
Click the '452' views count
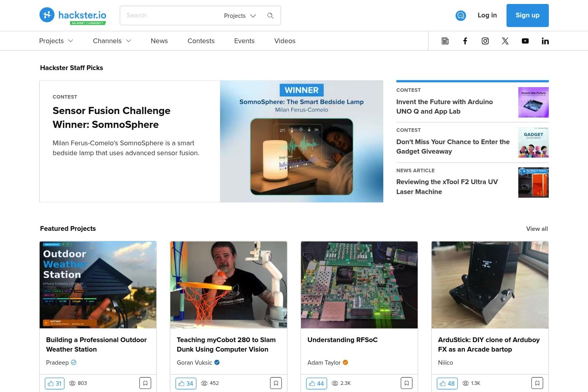pos(210,383)
